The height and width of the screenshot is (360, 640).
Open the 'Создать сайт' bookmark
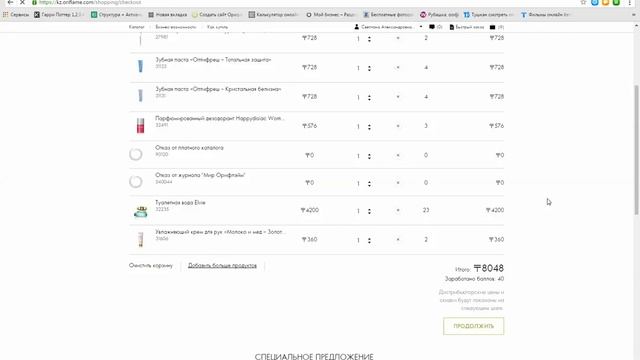[217, 15]
